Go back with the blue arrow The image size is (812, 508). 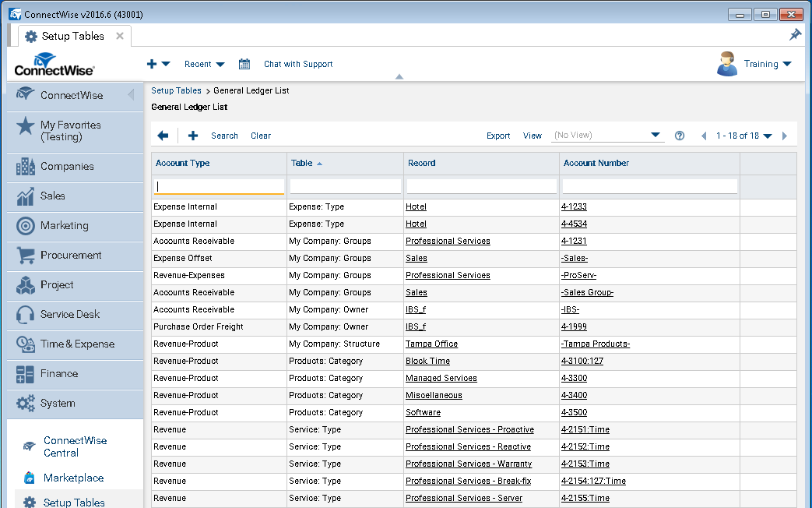click(163, 136)
